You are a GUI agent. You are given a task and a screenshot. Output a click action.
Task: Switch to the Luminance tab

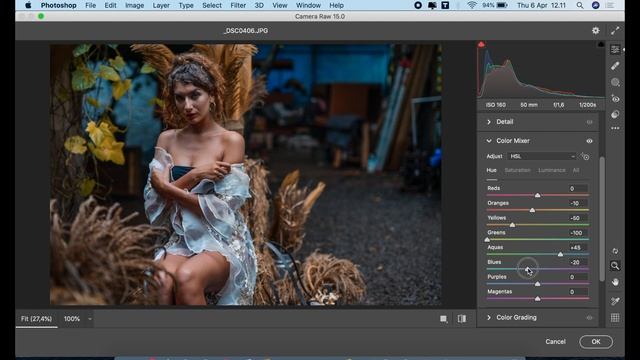(551, 170)
